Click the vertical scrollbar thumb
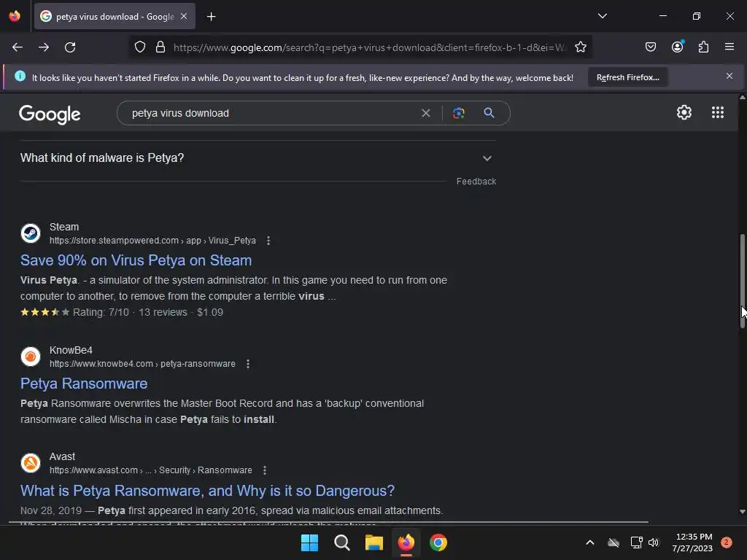Screen dimensions: 747x560 click(x=742, y=281)
